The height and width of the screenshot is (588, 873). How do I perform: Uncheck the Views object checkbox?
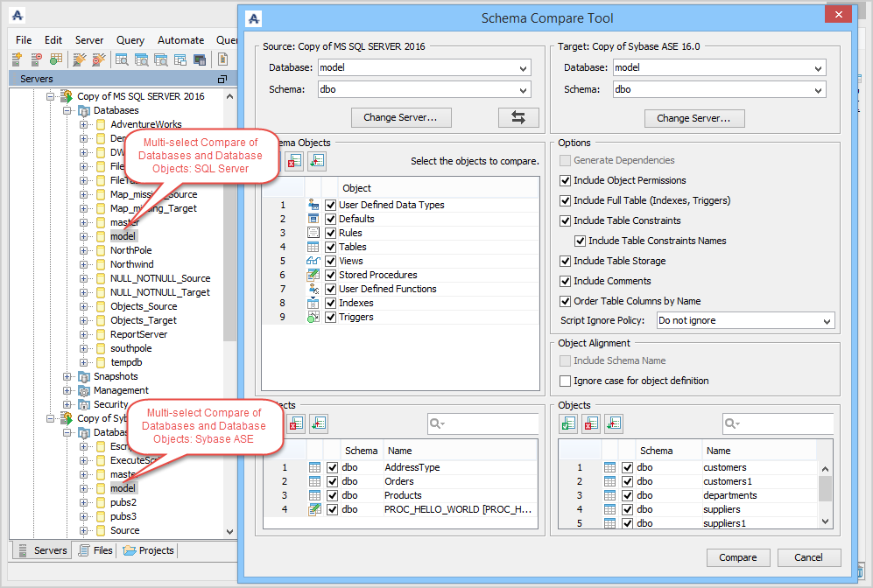click(x=331, y=261)
